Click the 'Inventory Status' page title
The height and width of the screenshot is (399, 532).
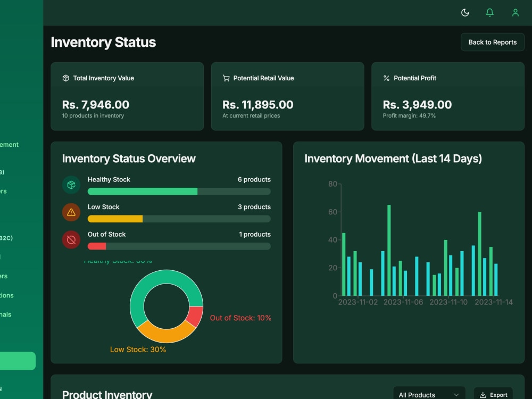click(103, 42)
